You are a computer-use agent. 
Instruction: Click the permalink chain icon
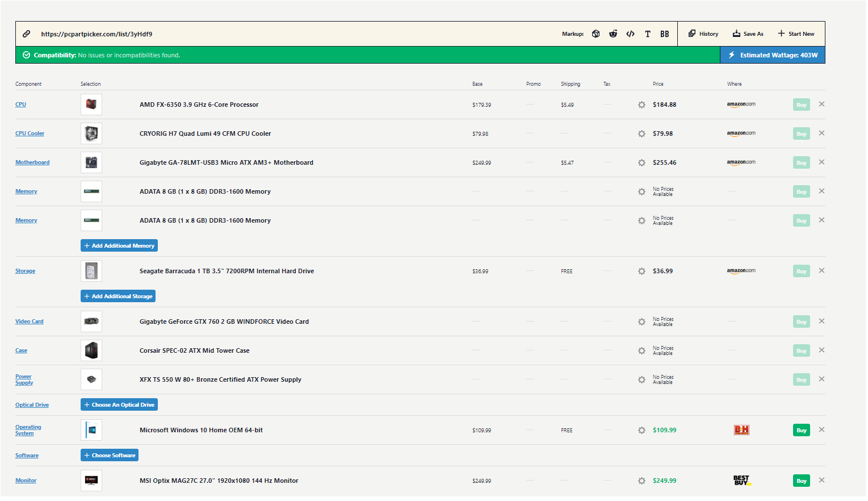click(26, 34)
